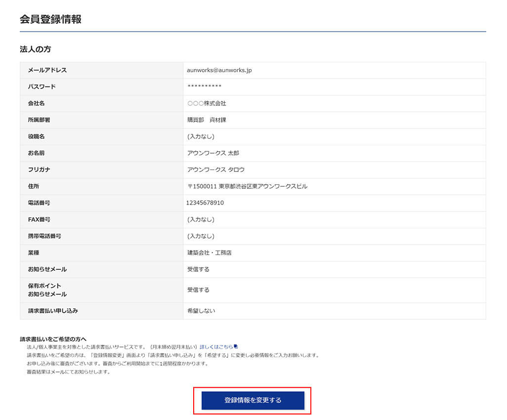Click (入力なし) in 役職名 row
Viewport: 507px width, 420px height.
(201, 136)
